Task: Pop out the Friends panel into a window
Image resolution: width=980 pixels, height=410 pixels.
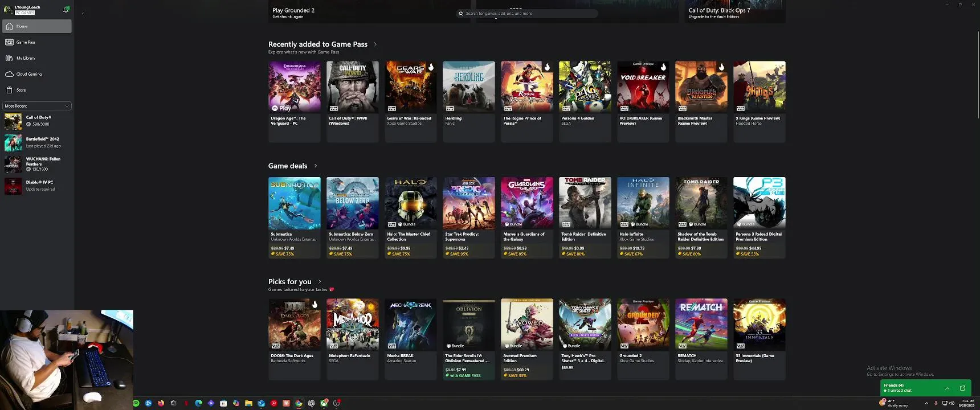Action: tap(962, 388)
